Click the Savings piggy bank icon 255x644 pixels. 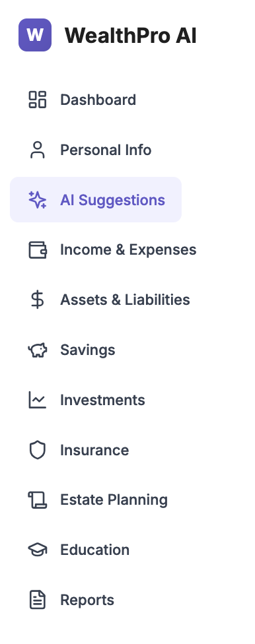click(38, 350)
